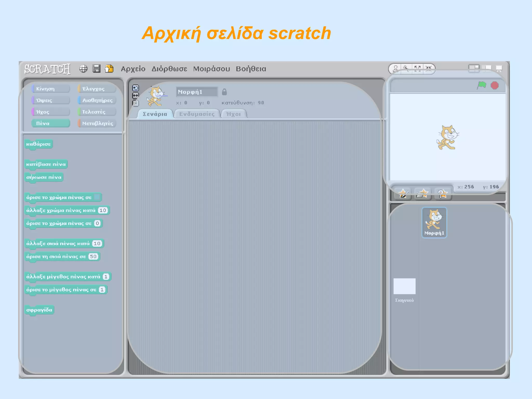Click value 10 in άλλαξε σκιά πένας block

point(97,243)
